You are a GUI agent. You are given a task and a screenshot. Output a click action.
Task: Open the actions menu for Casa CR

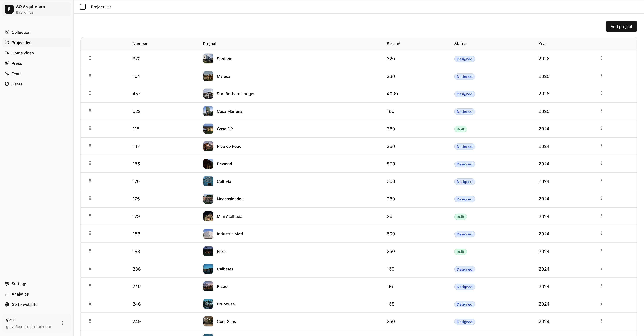601,128
